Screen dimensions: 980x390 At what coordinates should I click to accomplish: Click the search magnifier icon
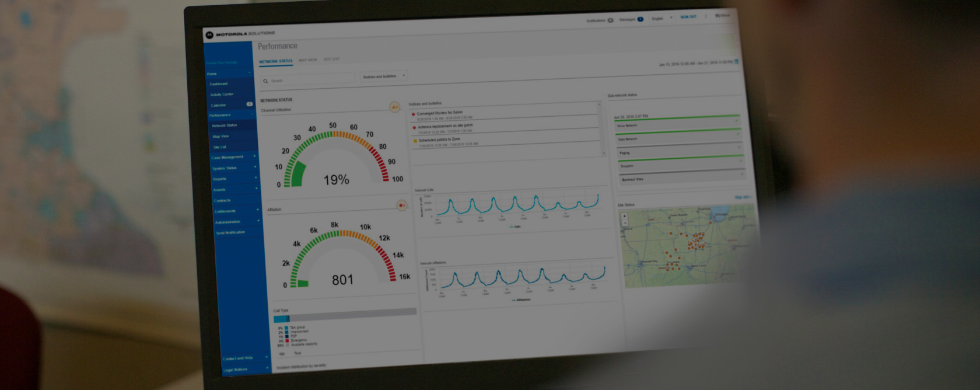coord(265,81)
